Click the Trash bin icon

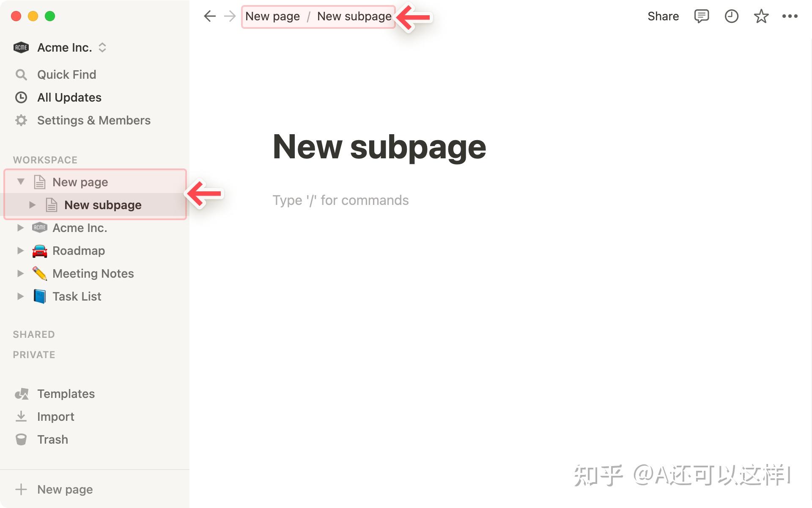point(21,439)
